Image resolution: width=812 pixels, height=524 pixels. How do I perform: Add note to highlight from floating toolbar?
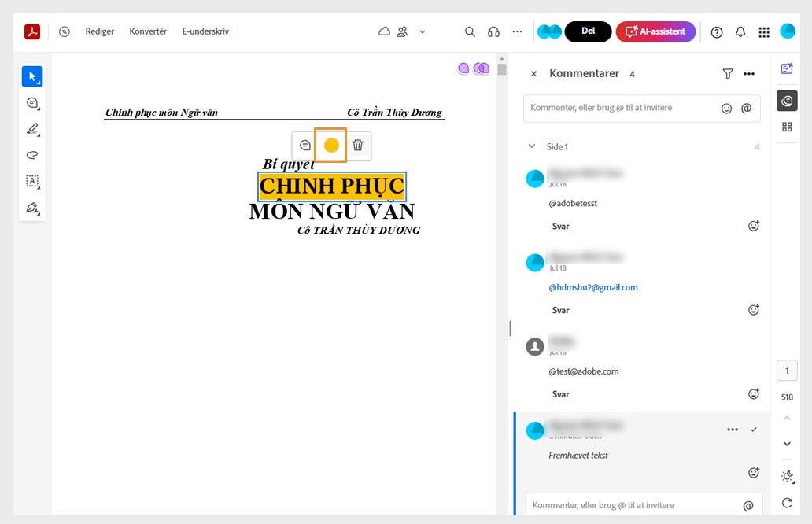click(305, 146)
